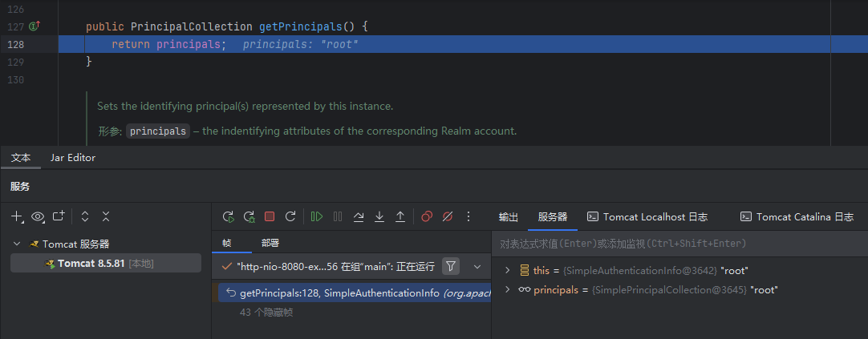Open the thread selector dropdown

point(477,266)
